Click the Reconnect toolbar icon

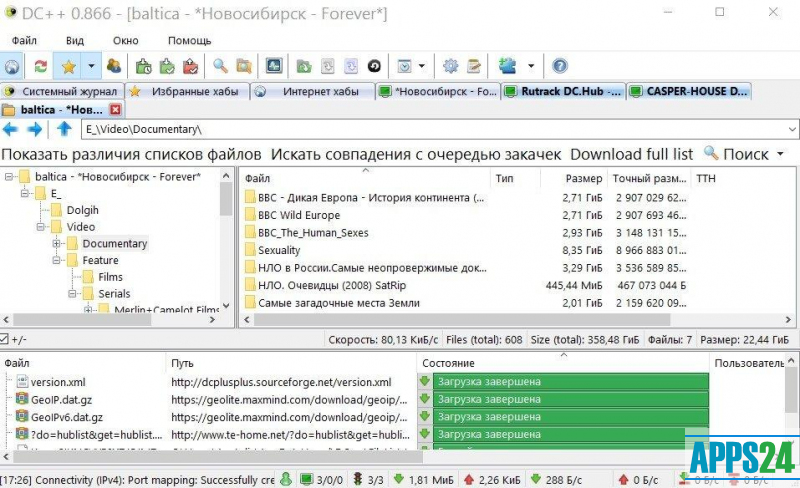(40, 66)
